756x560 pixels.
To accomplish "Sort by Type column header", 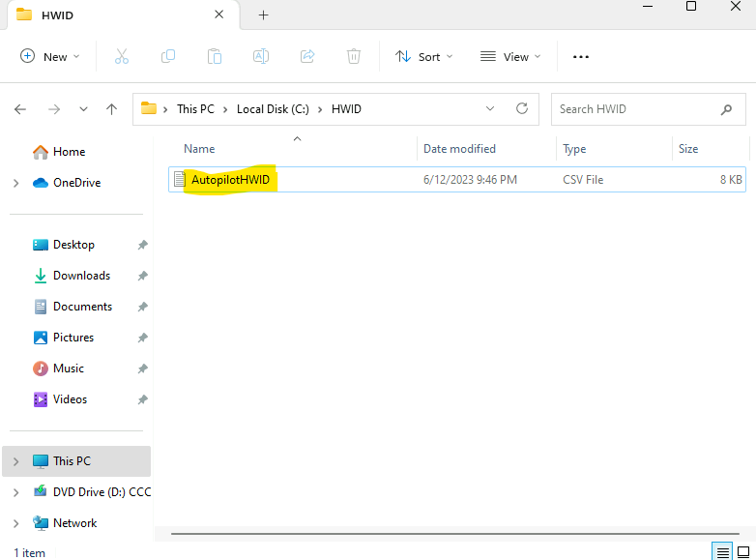I will [x=574, y=149].
